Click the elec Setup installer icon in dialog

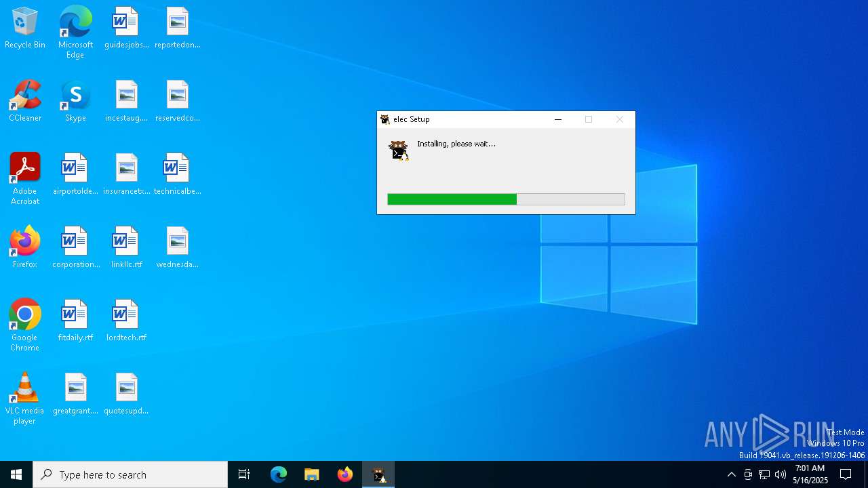399,150
